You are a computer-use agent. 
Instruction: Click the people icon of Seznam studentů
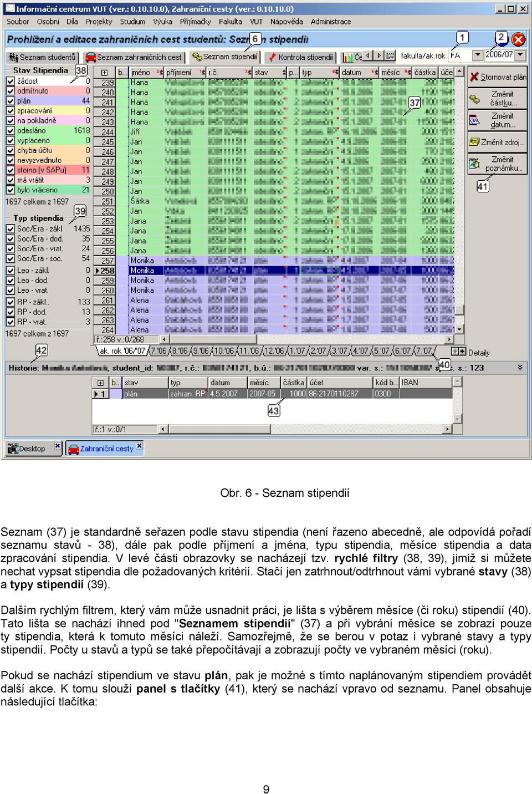(x=14, y=57)
